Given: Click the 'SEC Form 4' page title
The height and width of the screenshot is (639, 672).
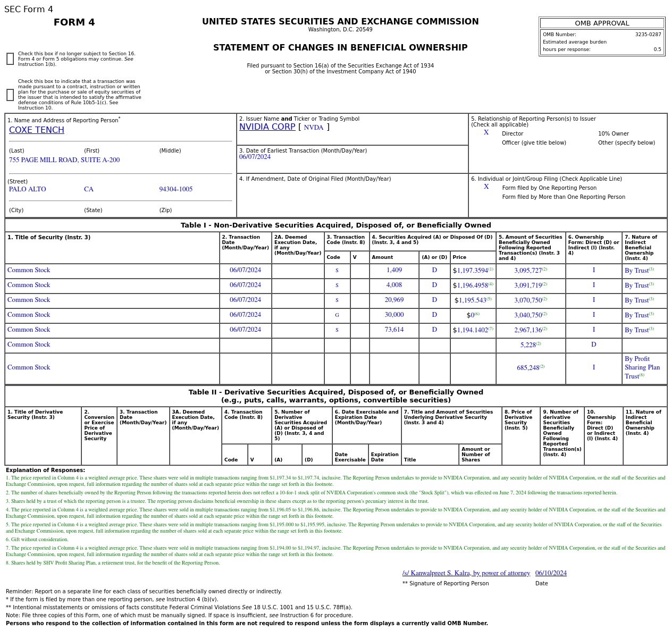Looking at the screenshot, I should click(x=29, y=10).
